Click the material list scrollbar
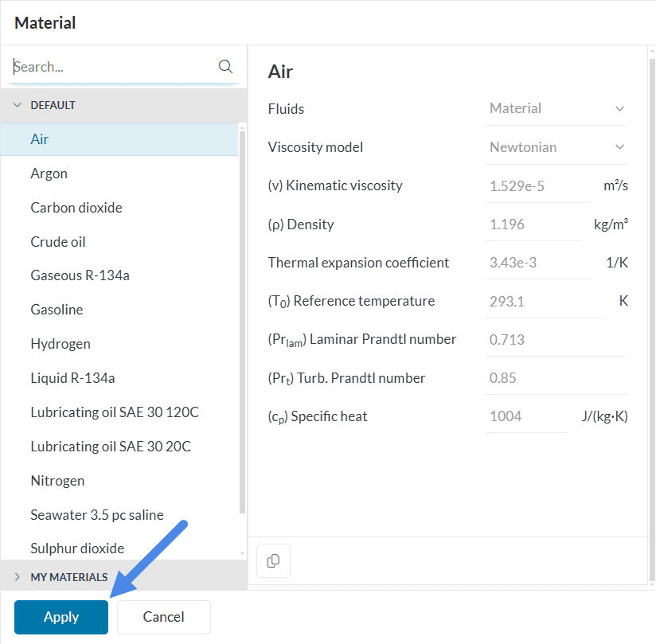 click(242, 318)
